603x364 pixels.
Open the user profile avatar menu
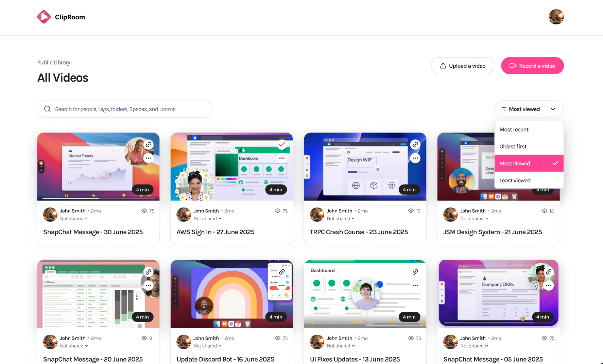coord(556,17)
